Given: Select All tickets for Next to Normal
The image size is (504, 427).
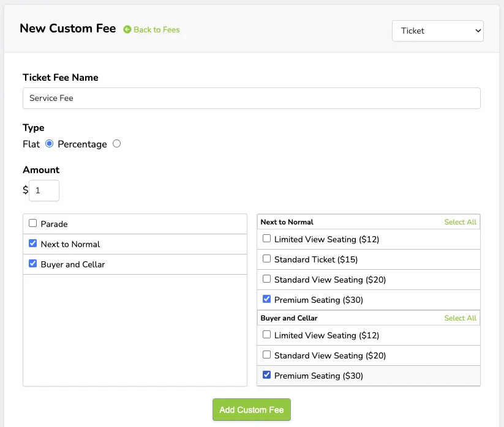Looking at the screenshot, I should click(x=460, y=222).
